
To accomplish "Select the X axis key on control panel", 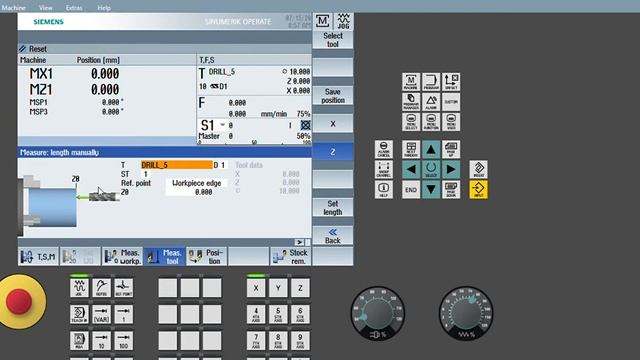I will click(256, 288).
